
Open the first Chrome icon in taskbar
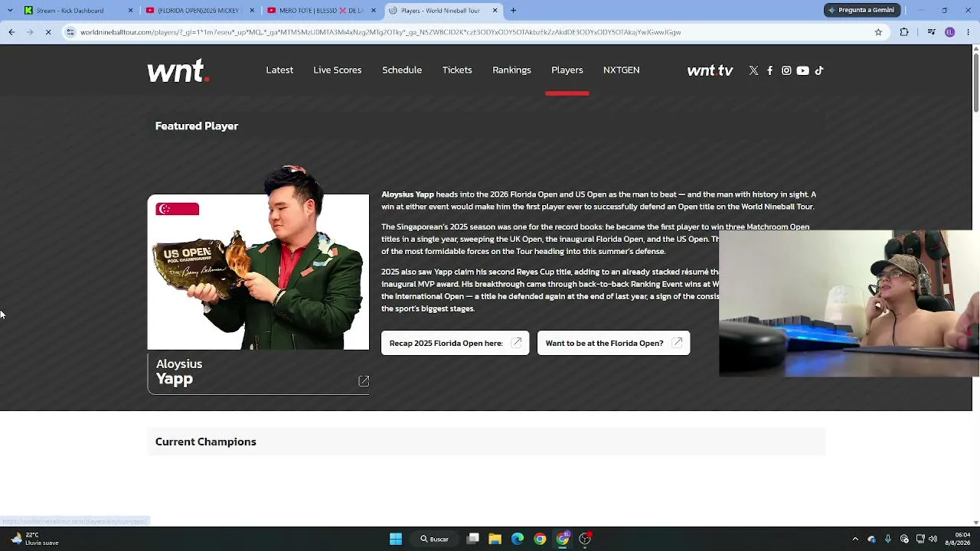pyautogui.click(x=540, y=539)
